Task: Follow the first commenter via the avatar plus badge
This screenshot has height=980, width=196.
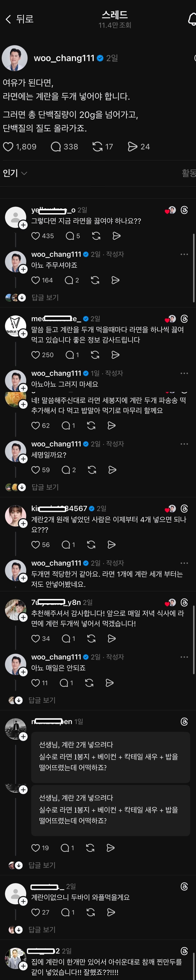Action: click(x=23, y=225)
